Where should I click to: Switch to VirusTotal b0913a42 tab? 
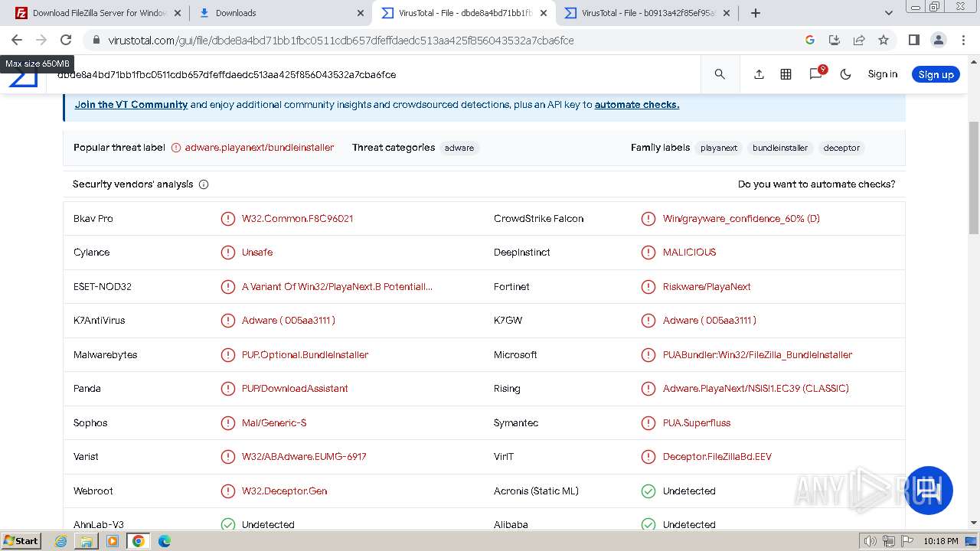647,13
